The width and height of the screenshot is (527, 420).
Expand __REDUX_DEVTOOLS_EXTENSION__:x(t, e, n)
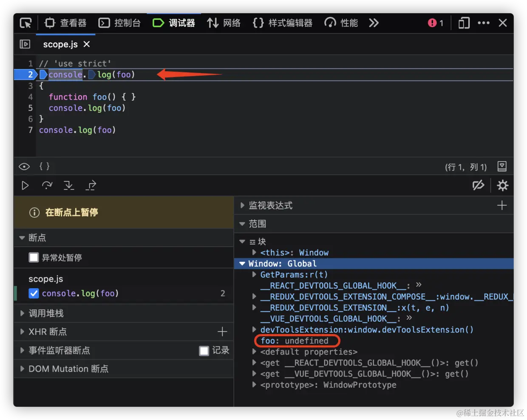point(254,307)
